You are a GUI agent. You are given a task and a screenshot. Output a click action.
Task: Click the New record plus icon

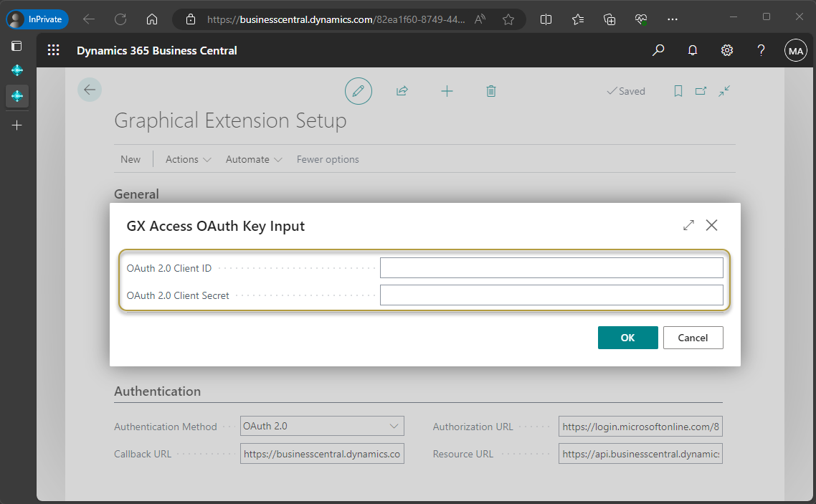[x=447, y=91]
